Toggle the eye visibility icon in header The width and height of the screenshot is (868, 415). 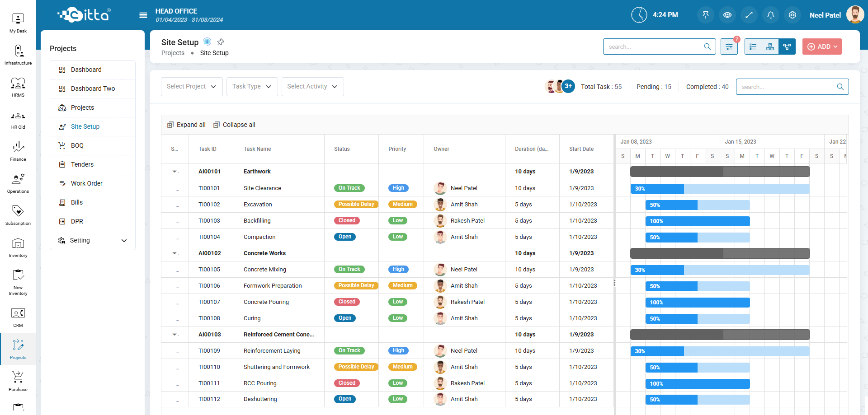tap(727, 15)
